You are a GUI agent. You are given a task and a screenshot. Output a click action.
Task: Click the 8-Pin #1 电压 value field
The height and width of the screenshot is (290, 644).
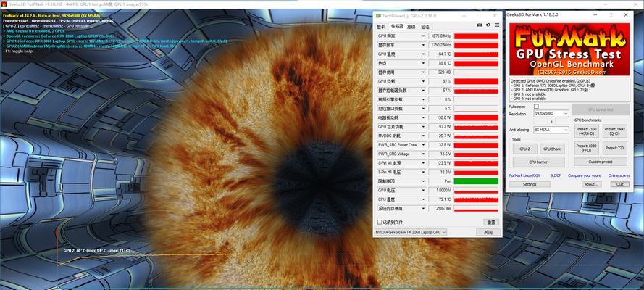440,172
